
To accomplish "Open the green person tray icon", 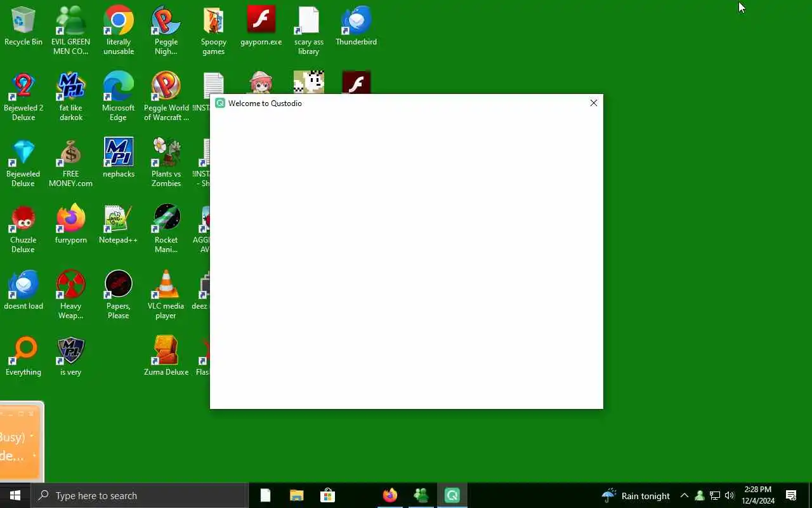I will [700, 495].
